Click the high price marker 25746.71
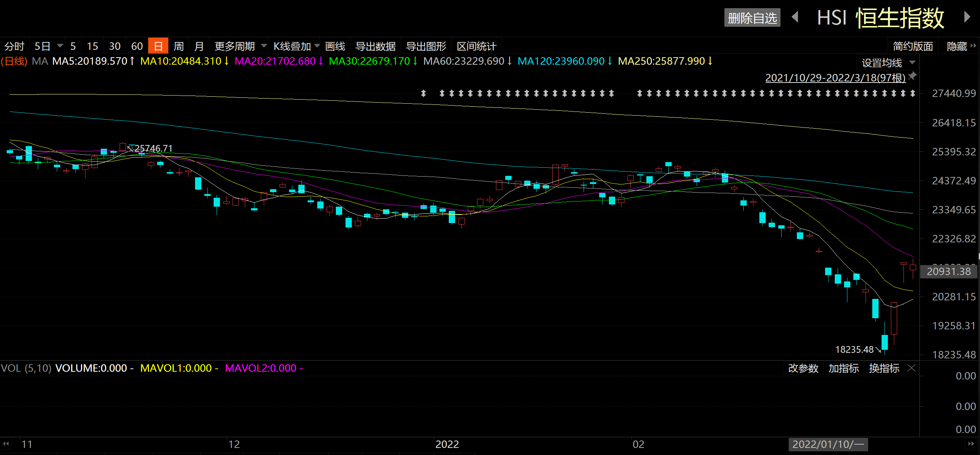This screenshot has width=980, height=455. click(x=154, y=148)
